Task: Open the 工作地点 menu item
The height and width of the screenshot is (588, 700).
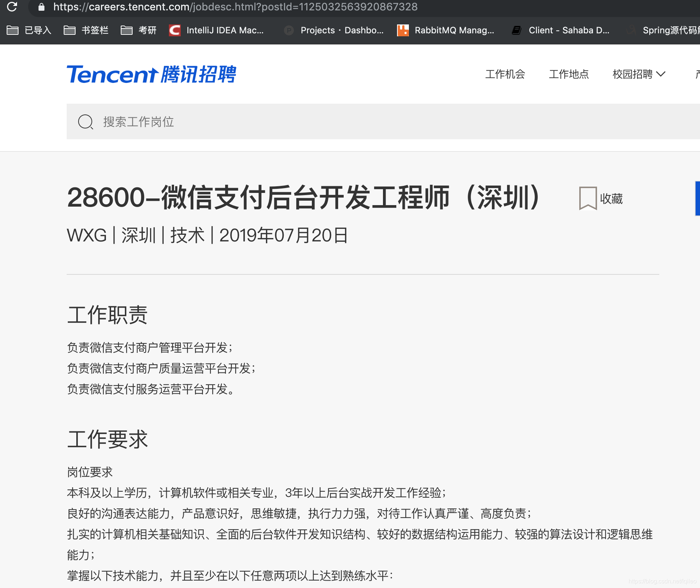Action: click(x=569, y=74)
